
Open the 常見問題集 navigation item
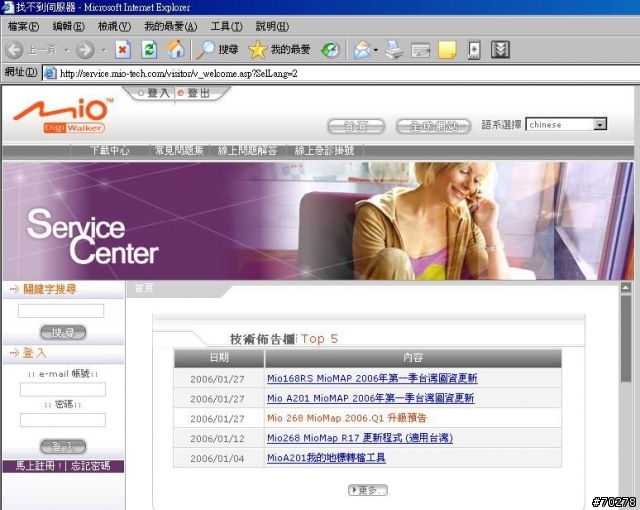pyautogui.click(x=179, y=151)
